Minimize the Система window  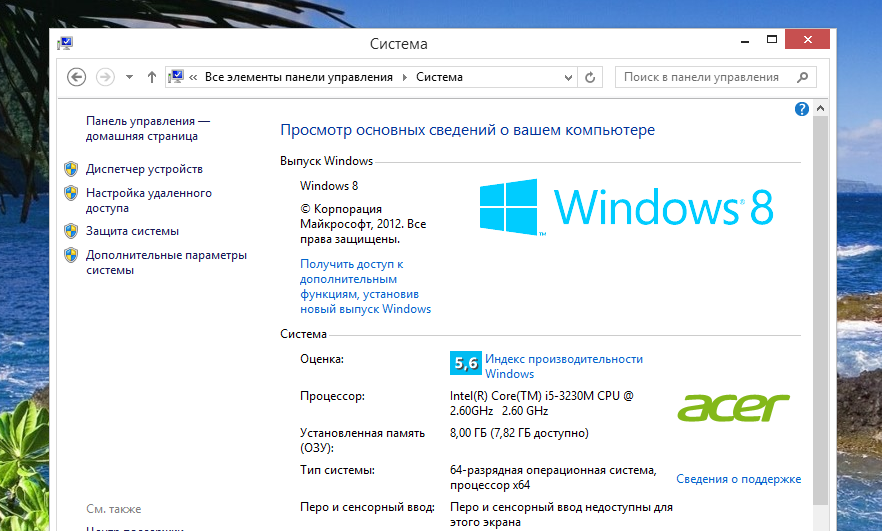(x=745, y=41)
